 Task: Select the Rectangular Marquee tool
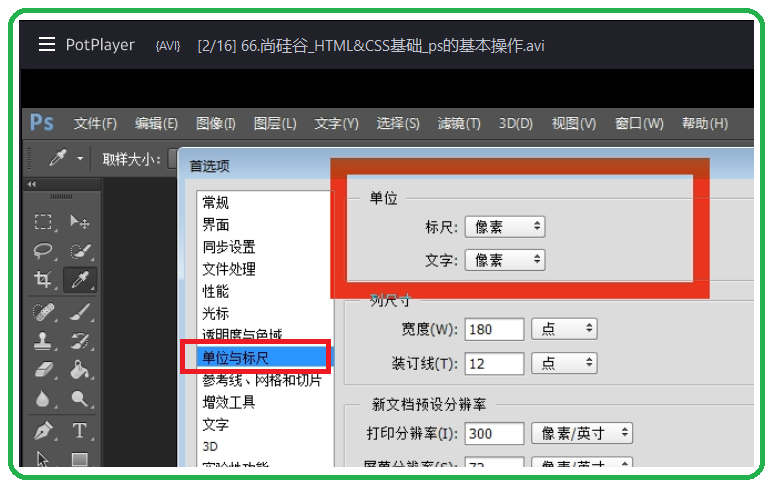pos(43,222)
